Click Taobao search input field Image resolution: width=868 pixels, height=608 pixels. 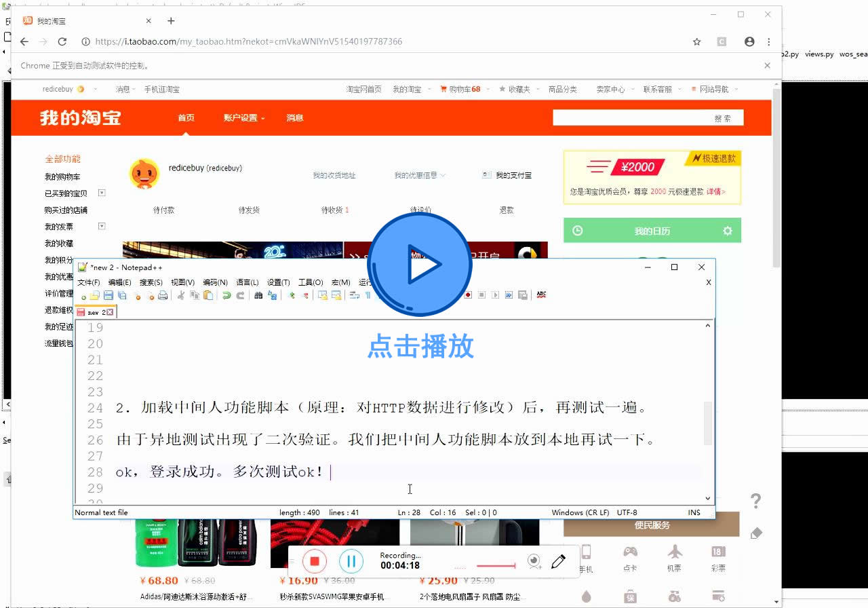click(x=627, y=117)
